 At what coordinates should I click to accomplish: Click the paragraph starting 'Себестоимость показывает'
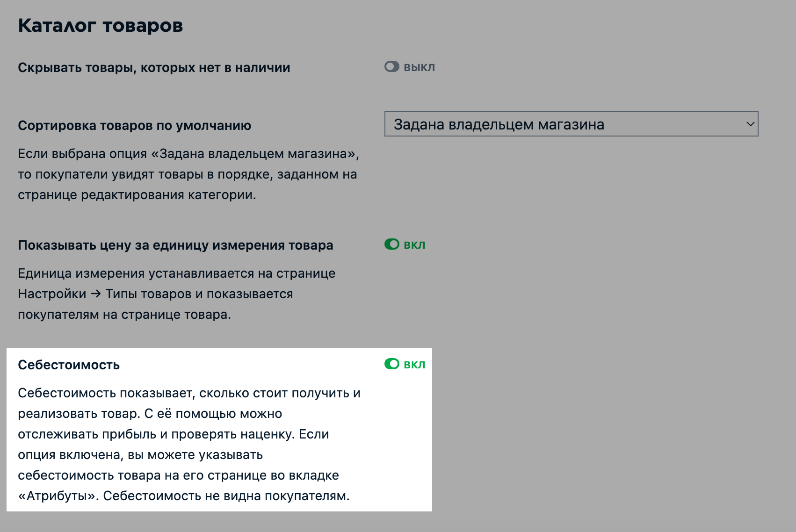(189, 445)
